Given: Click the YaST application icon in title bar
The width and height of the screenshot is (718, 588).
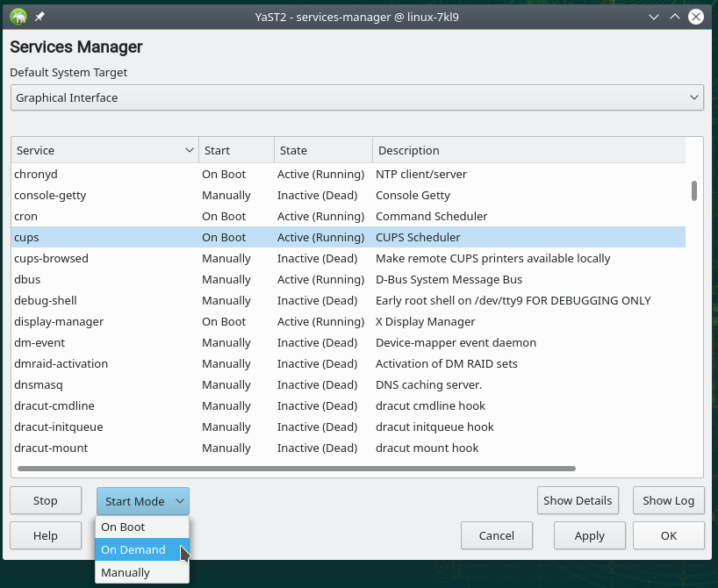Looking at the screenshot, I should coord(18,17).
